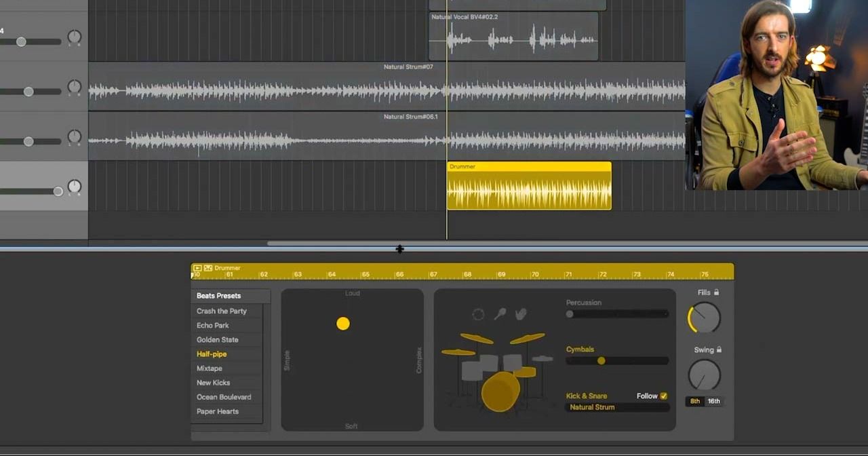Select the tambourine percussion icon
868x456 pixels.
coord(478,313)
